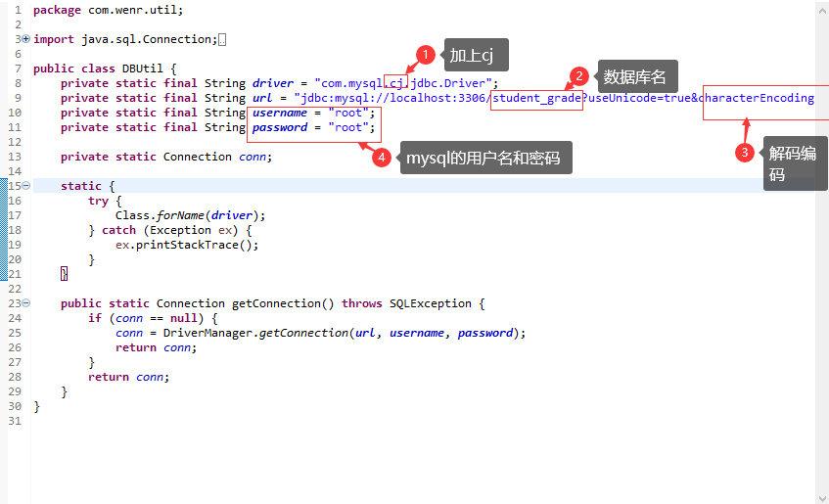Click "return conn;" on line 28
The width and height of the screenshot is (829, 504).
[x=128, y=377]
